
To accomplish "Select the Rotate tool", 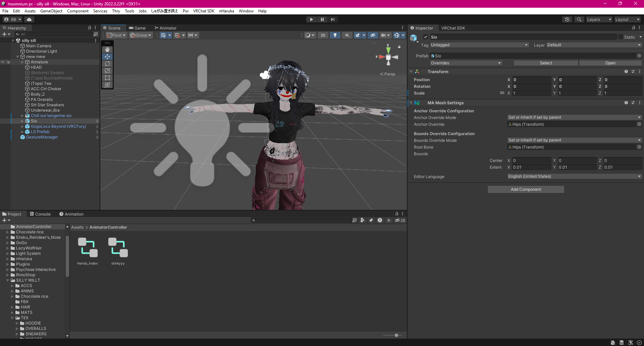I will 107,64.
